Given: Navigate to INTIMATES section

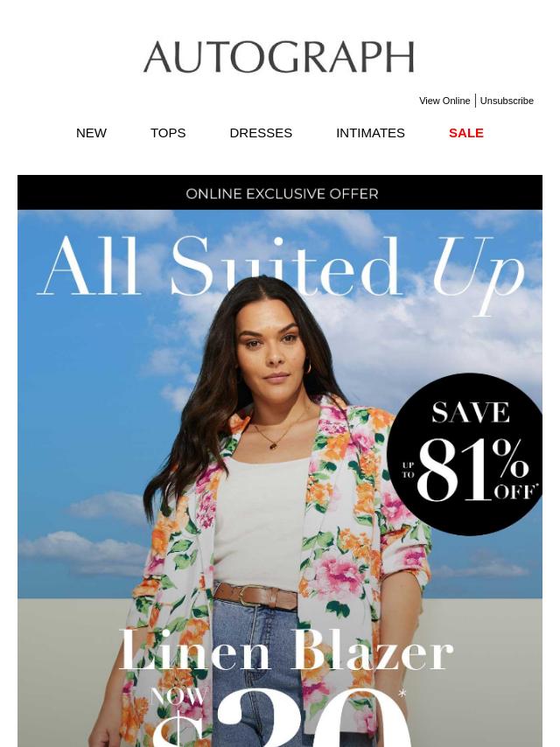Looking at the screenshot, I should (370, 133).
